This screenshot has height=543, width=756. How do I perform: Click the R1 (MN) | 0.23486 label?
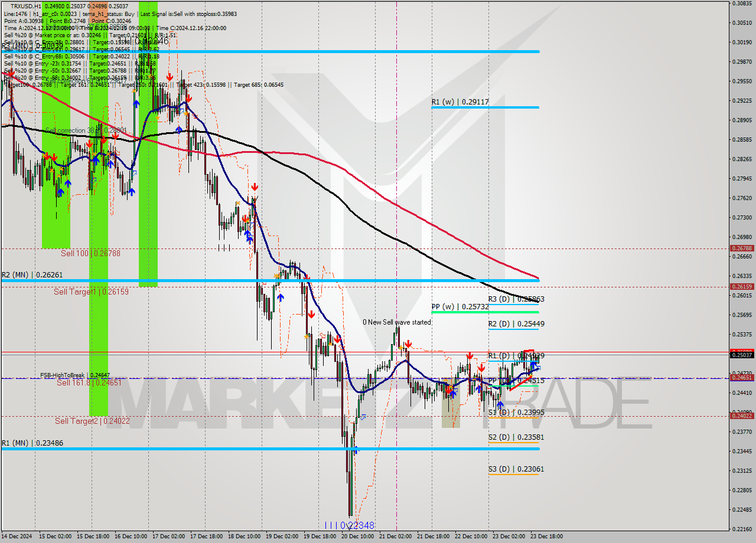[x=32, y=443]
